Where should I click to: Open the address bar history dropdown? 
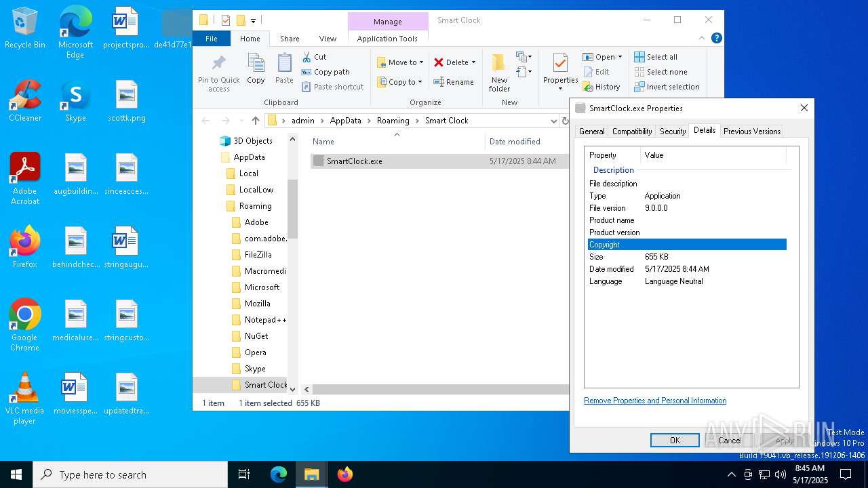point(554,121)
